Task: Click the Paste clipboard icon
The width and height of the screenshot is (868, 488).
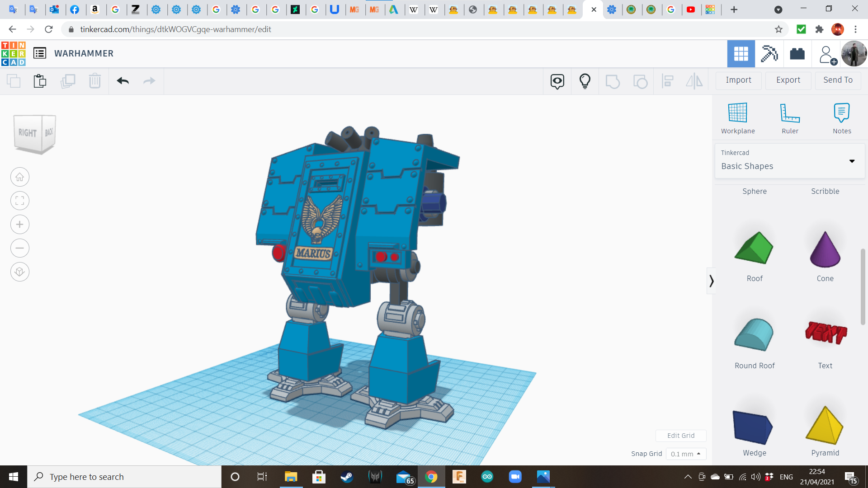Action: [x=40, y=81]
